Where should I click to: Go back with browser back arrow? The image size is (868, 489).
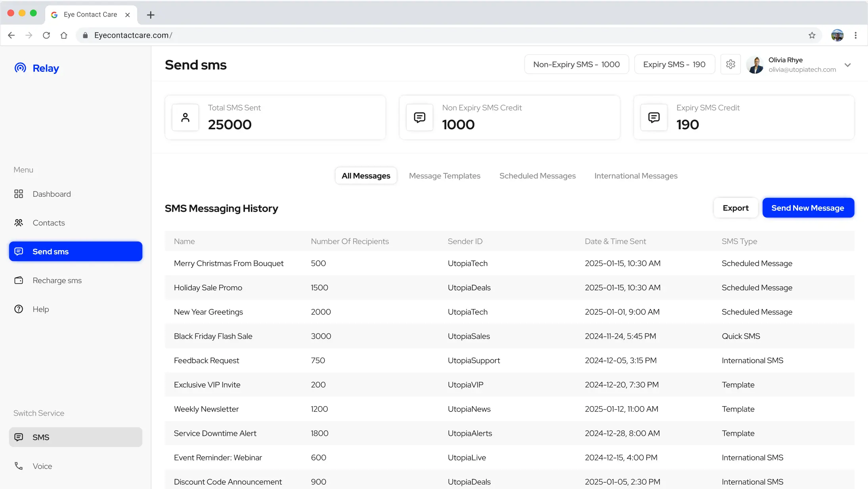point(11,35)
